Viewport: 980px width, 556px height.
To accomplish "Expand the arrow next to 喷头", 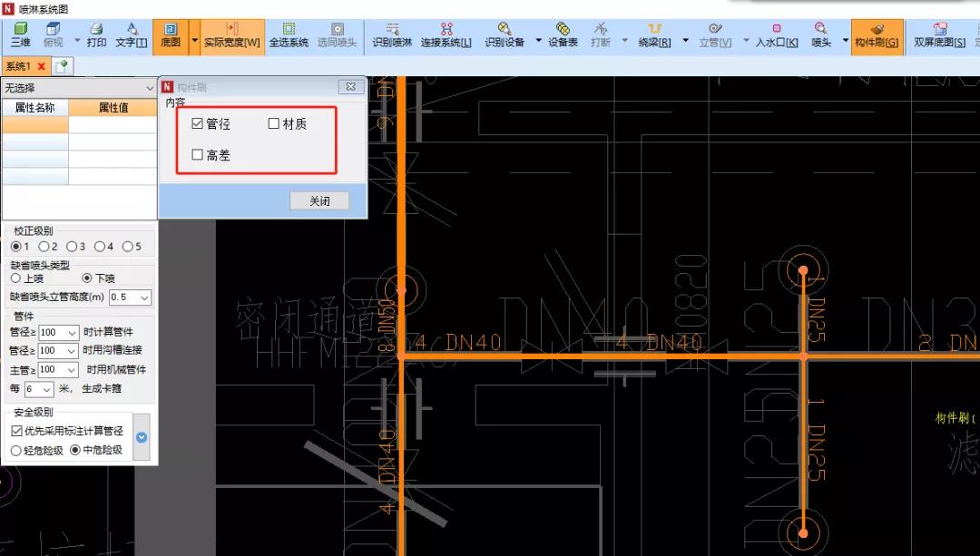I will coord(845,41).
